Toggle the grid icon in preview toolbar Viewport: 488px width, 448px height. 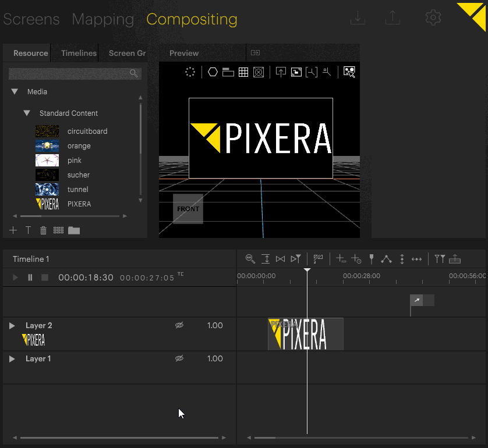coord(243,72)
